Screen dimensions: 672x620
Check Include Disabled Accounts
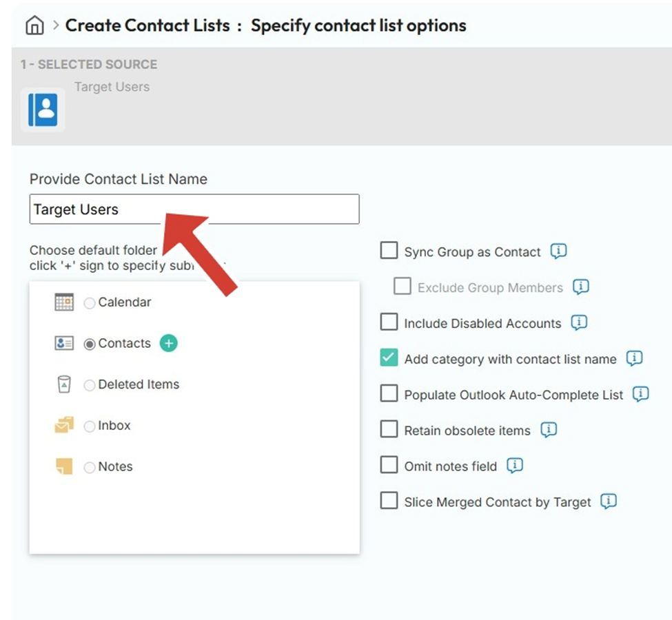[x=389, y=322]
